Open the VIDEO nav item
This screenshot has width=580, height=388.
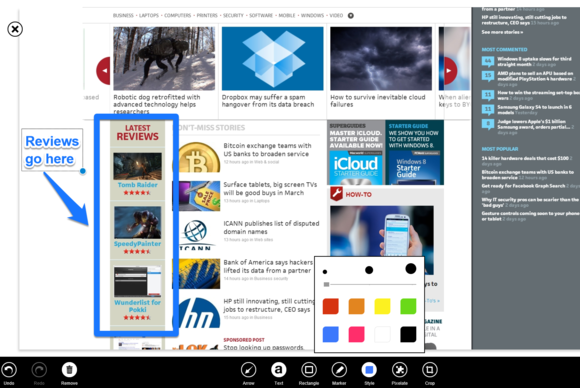click(336, 16)
